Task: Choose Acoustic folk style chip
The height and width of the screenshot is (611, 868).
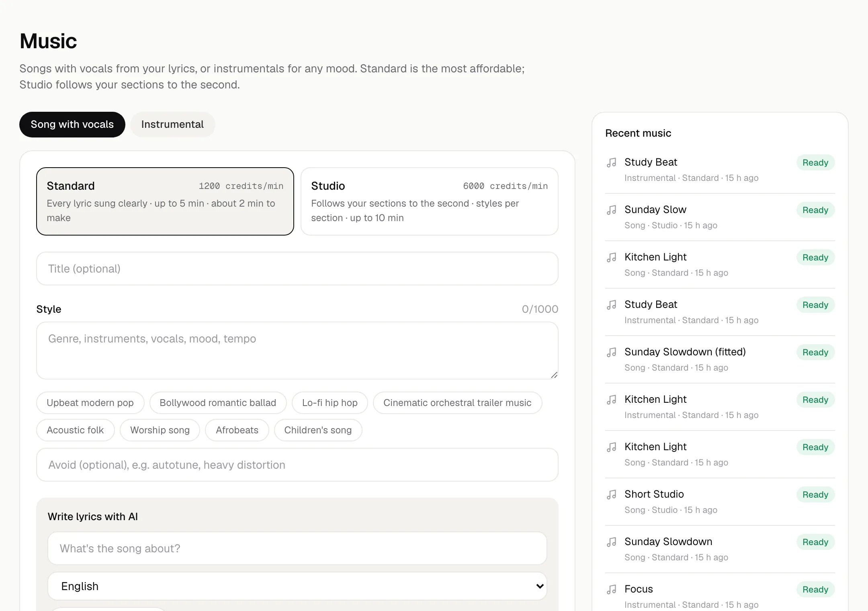Action: pyautogui.click(x=76, y=430)
